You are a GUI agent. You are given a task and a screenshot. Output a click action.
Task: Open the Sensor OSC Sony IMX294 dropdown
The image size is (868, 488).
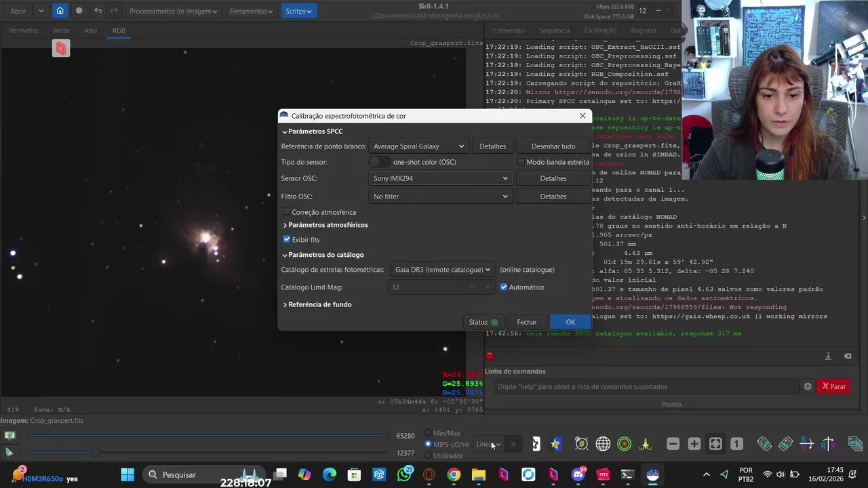coord(440,178)
